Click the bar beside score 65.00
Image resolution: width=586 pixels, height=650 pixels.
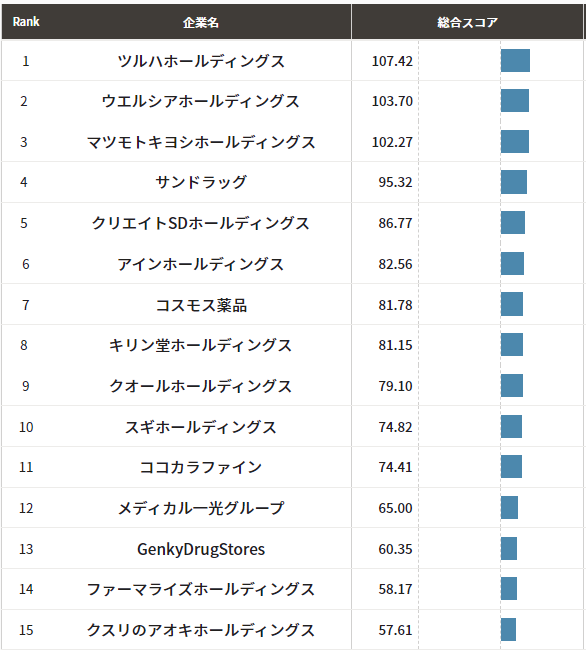pos(509,507)
